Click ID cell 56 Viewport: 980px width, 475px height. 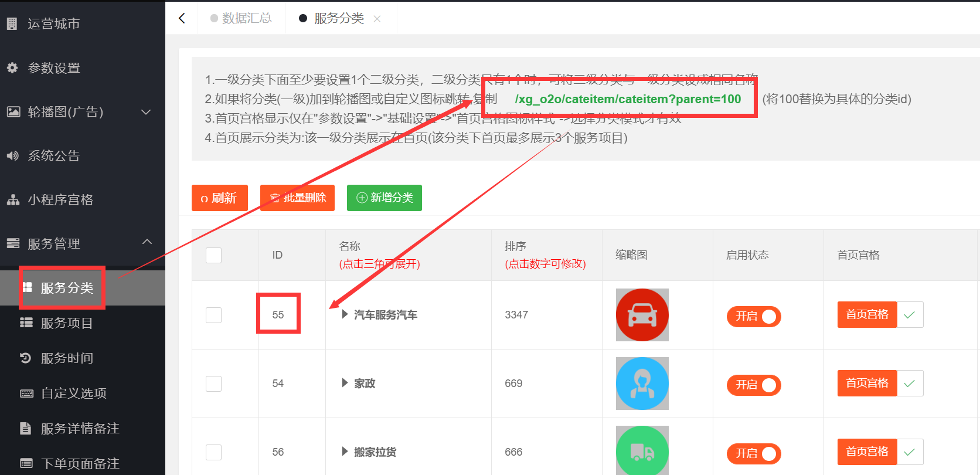coord(278,452)
